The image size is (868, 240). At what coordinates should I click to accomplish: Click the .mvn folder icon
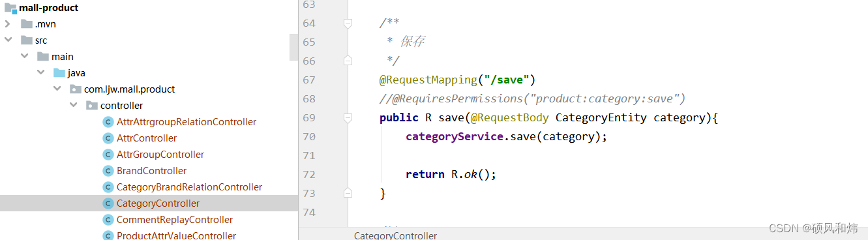pos(27,24)
